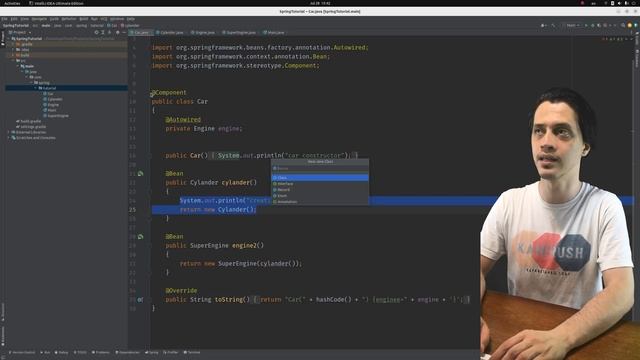The height and width of the screenshot is (360, 640).
Task: Open the Dependencies tool window
Action: coord(127,352)
